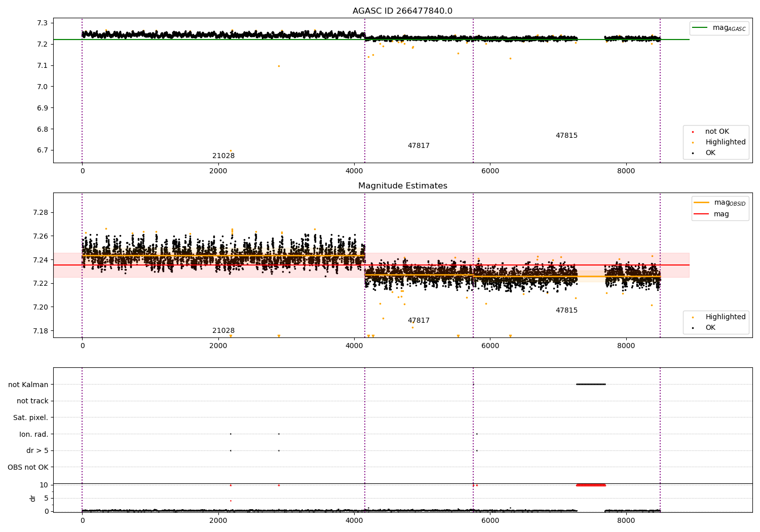The image size is (760, 532).
Task: Click the 'OBS not OK' axis label
Action: click(x=28, y=467)
